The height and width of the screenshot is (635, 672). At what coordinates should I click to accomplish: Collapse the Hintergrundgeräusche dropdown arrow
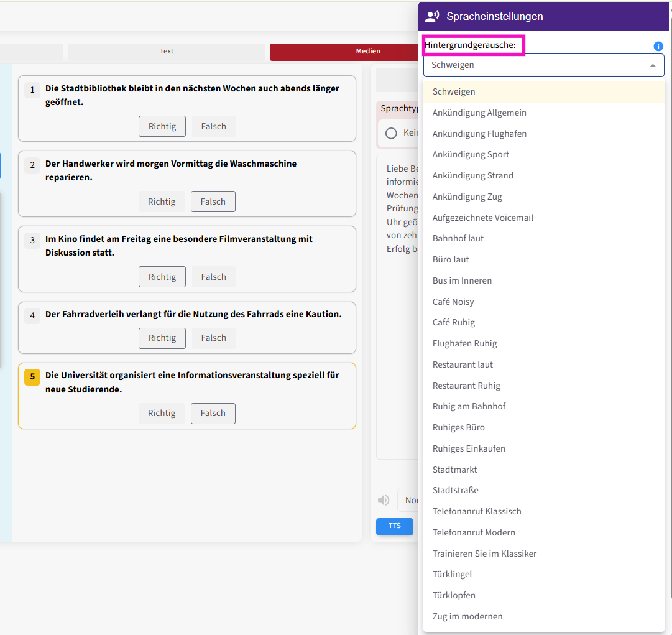tap(653, 65)
